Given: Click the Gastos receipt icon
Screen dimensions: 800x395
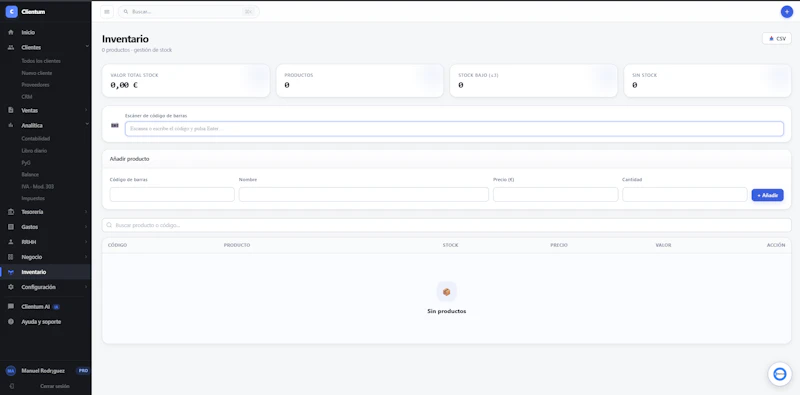Looking at the screenshot, I should [x=11, y=227].
